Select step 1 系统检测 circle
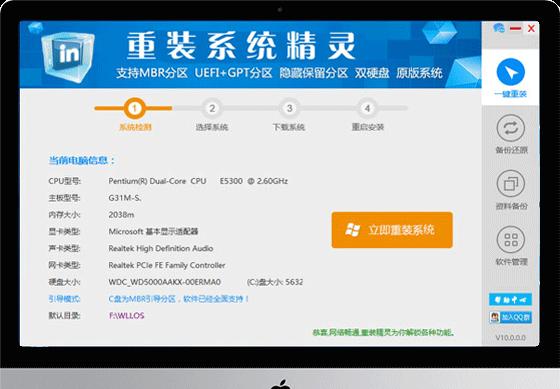The height and width of the screenshot is (389, 560). click(x=135, y=108)
